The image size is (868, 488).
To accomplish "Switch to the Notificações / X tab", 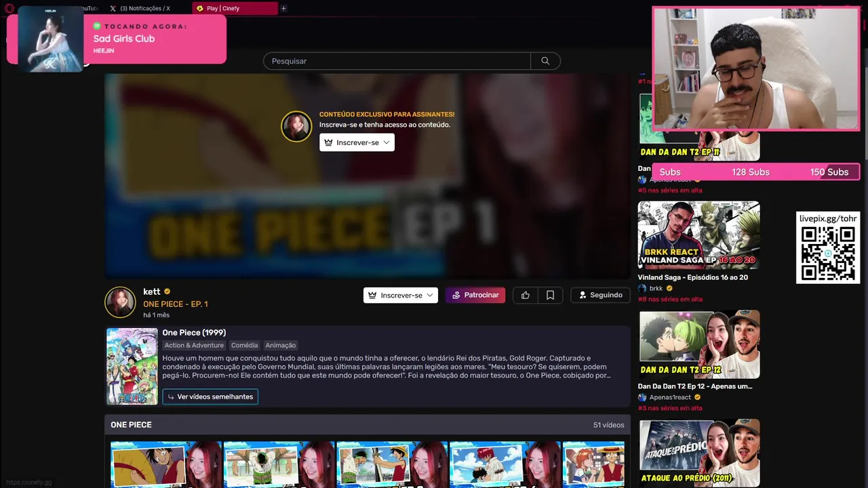I will click(145, 8).
